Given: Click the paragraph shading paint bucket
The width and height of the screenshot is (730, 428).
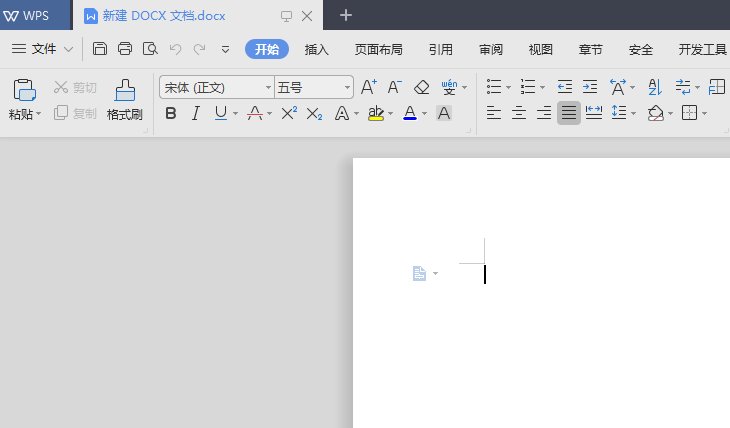Looking at the screenshot, I should click(x=656, y=113).
